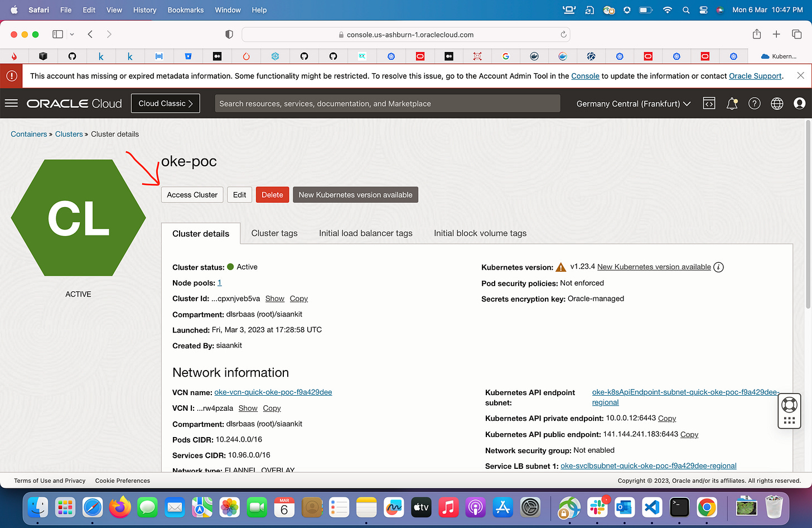812x528 pixels.
Task: Open the Initial block volume tags tab
Action: coord(480,233)
